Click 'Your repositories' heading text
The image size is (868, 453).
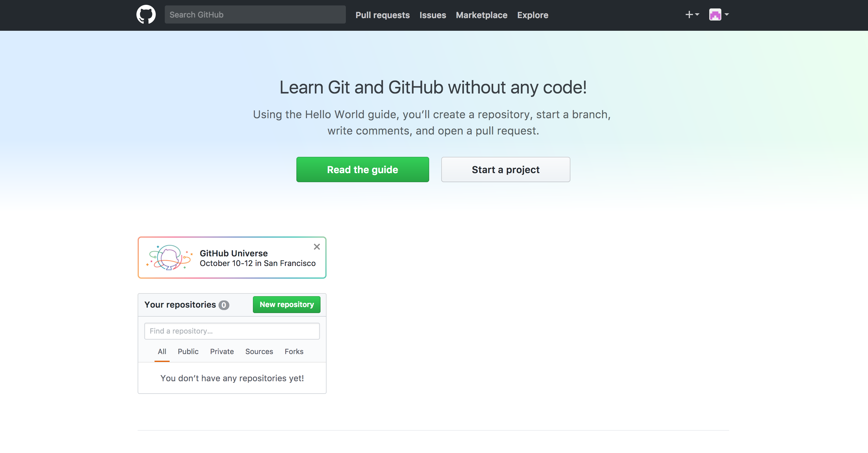tap(180, 305)
